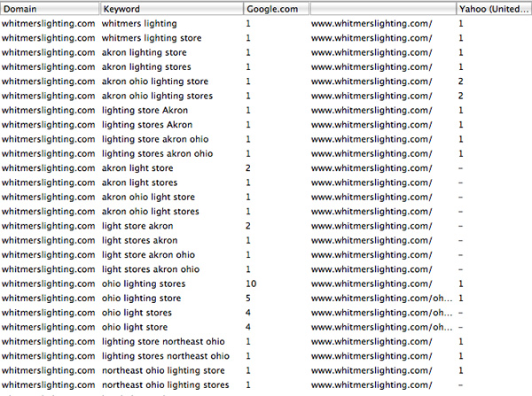Select keyword 'light store akron ohio'

[149, 255]
